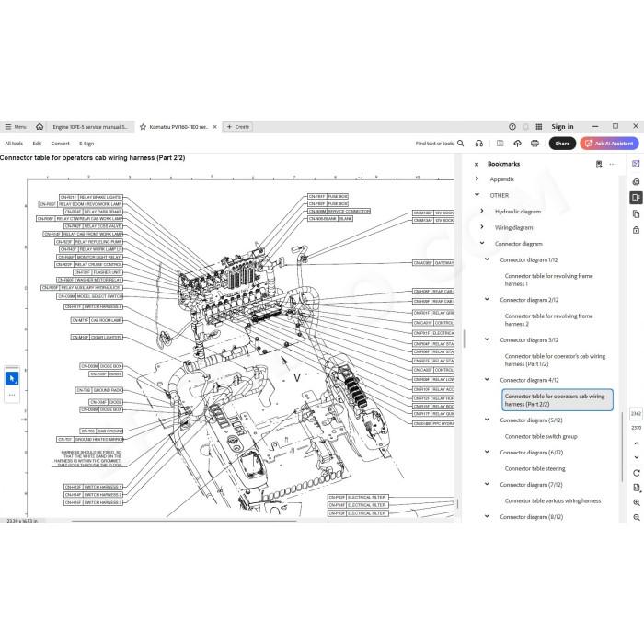Expand the Appendix bookmark
Viewport: 644px width, 644px height.
477,178
